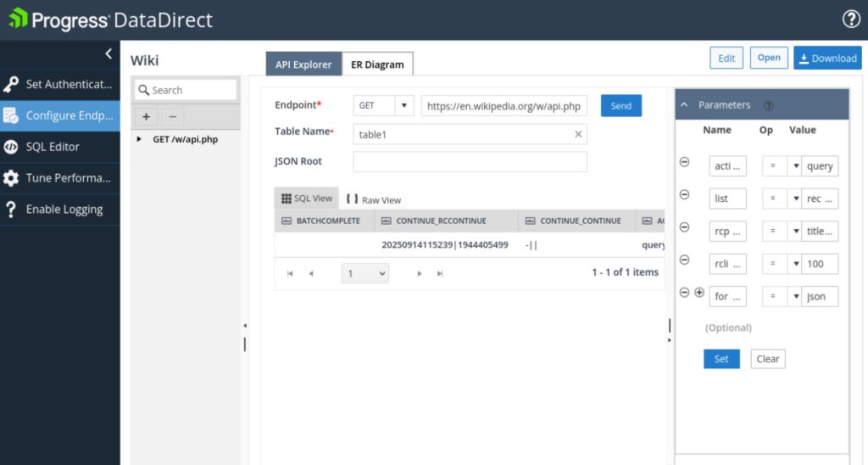Click the BATCHCOMPLETE column header

[325, 221]
